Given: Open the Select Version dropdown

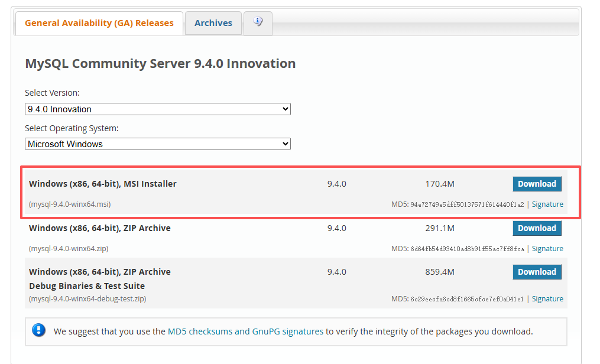Looking at the screenshot, I should [x=158, y=109].
